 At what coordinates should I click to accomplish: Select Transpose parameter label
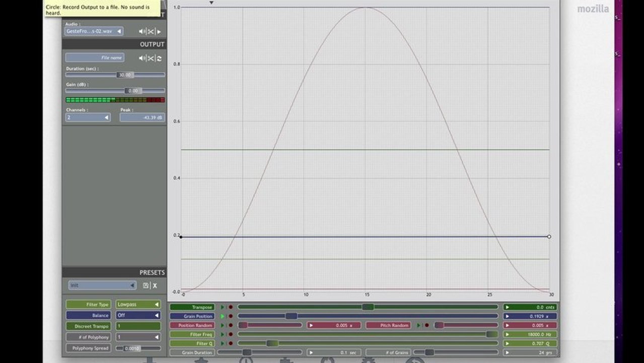192,307
